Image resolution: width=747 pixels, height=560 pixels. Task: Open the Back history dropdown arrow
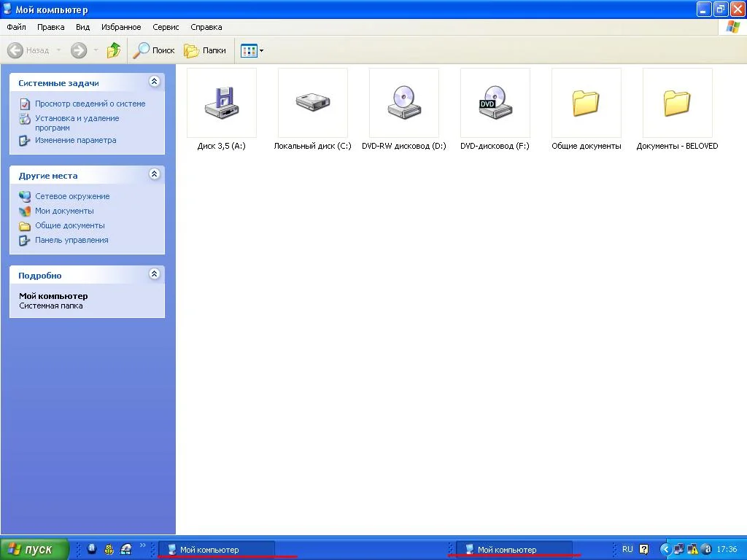(58, 50)
